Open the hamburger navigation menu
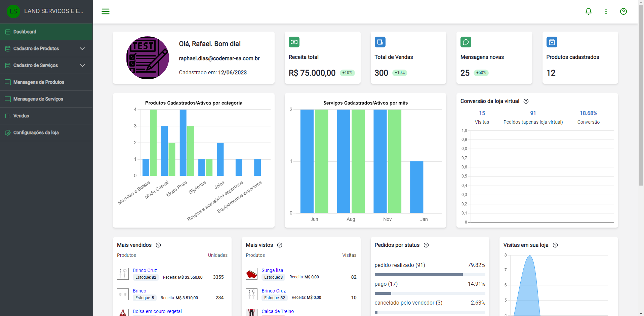The image size is (644, 316). (106, 11)
